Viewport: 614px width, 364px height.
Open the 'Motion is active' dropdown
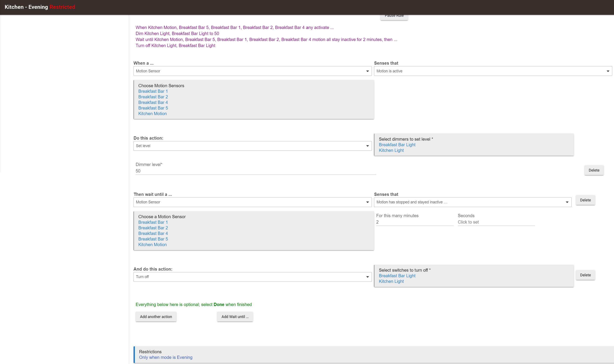tap(493, 71)
